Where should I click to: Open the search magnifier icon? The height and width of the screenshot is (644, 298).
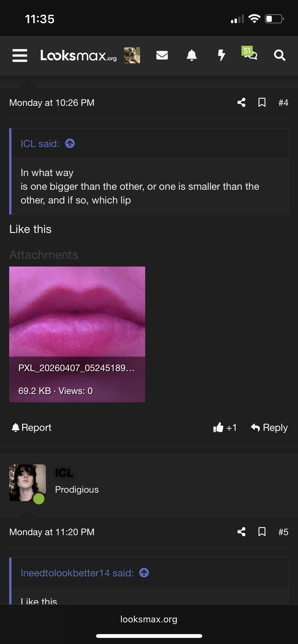click(x=280, y=55)
